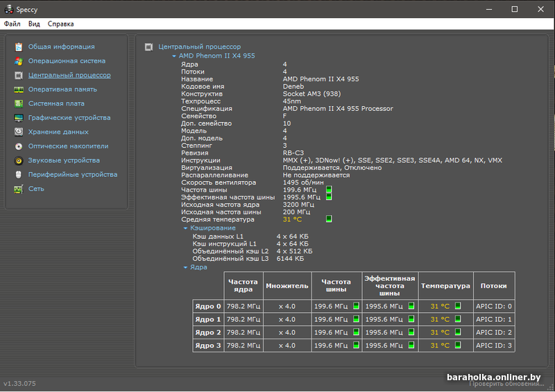This screenshot has height=392, width=555.
Task: Click green graph icon next to Частота шины 199.6 МГц
Action: coord(329,189)
